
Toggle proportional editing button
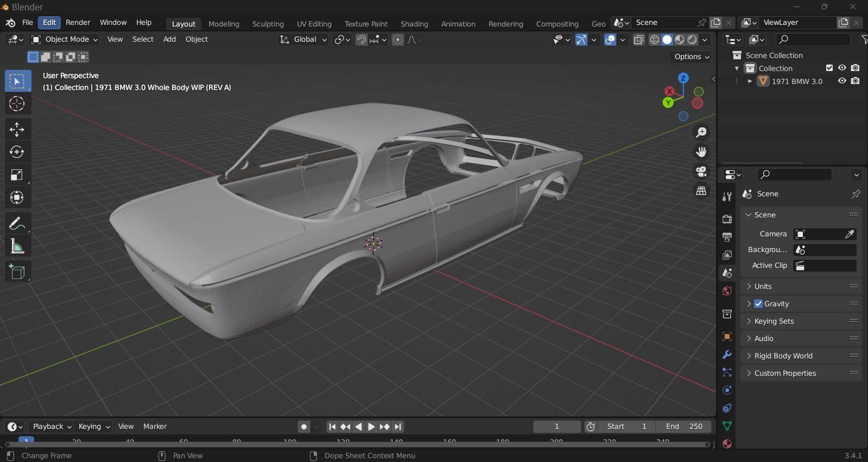(x=398, y=40)
